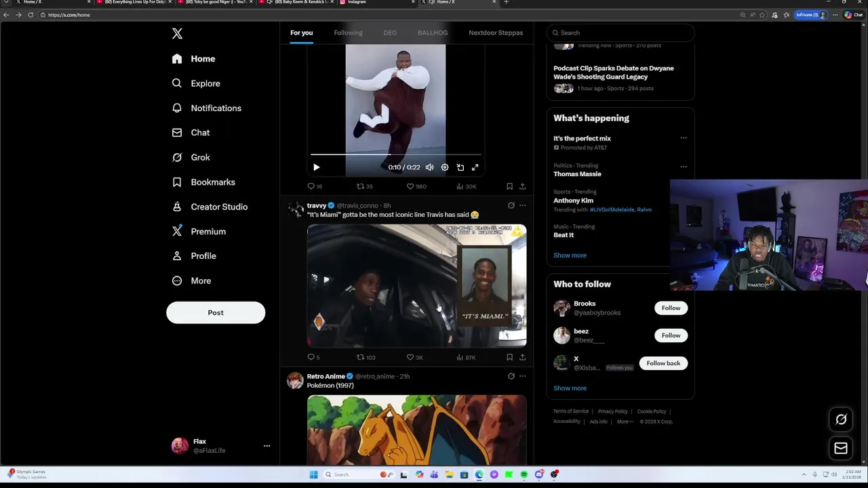Open Profile in the sidebar
The width and height of the screenshot is (868, 488).
(194, 256)
